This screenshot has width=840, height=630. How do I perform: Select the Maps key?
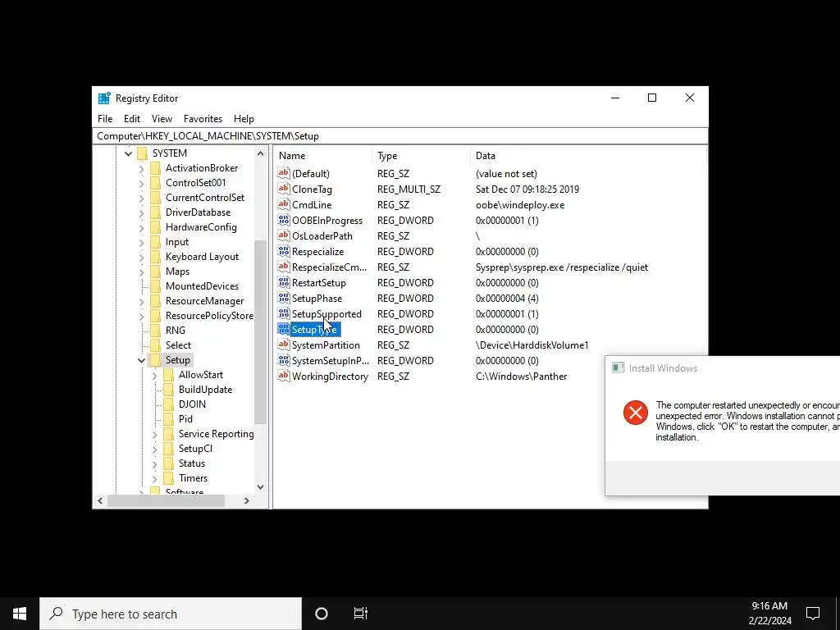click(x=177, y=272)
